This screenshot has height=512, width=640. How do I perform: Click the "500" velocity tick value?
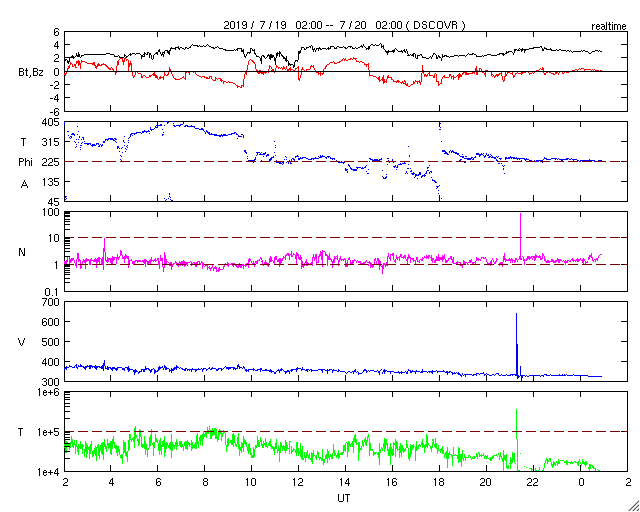point(53,342)
